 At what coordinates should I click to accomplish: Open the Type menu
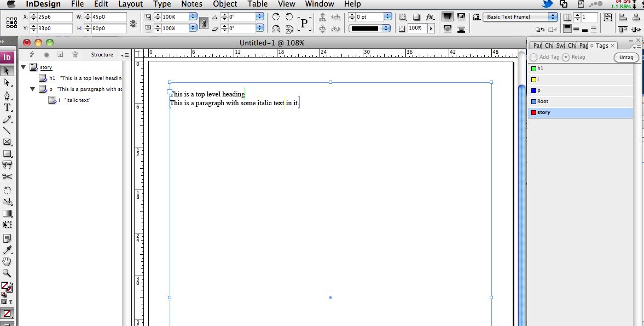162,4
